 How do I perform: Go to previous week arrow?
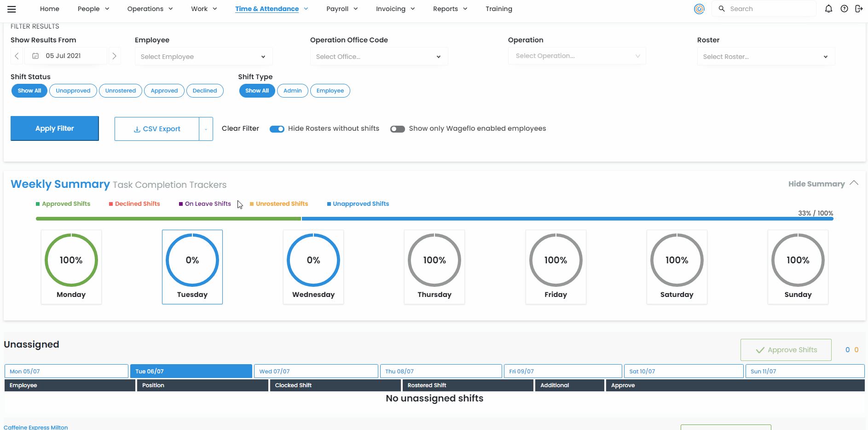17,56
